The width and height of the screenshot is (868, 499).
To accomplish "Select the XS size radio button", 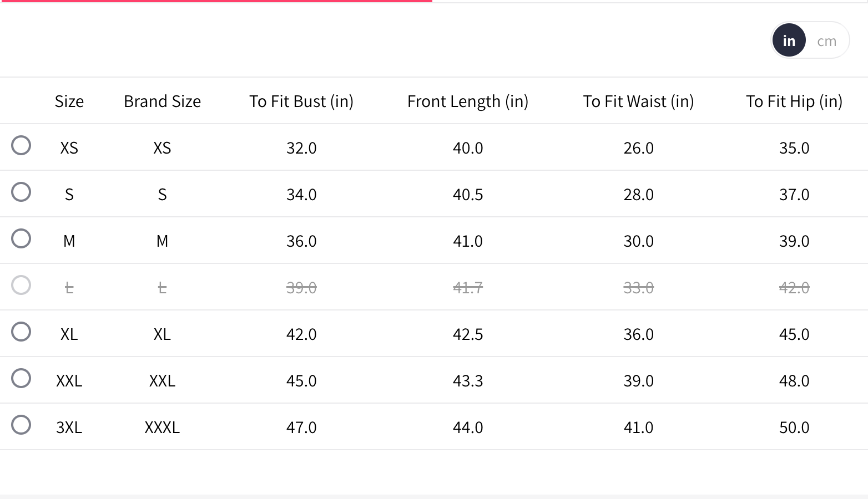I will coord(21,146).
